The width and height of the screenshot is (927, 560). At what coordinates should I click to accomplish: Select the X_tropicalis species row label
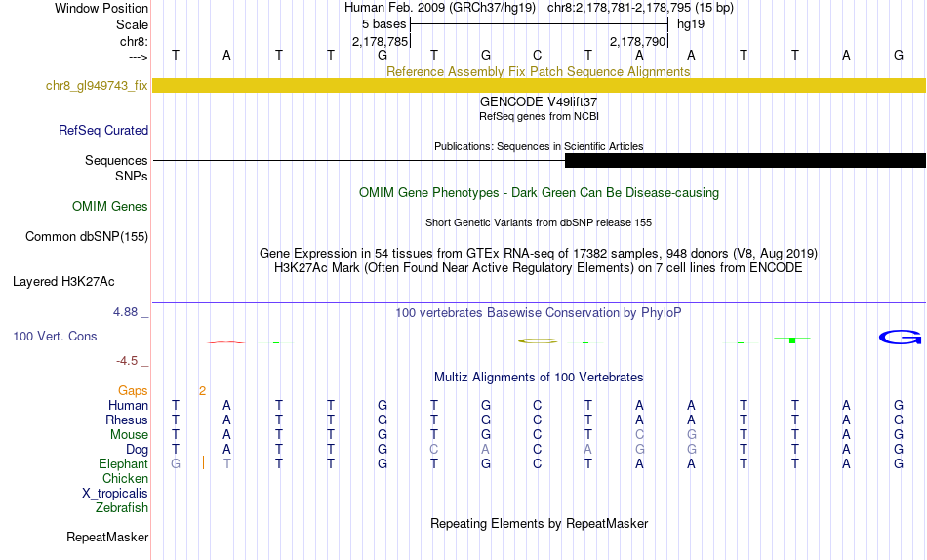(115, 494)
